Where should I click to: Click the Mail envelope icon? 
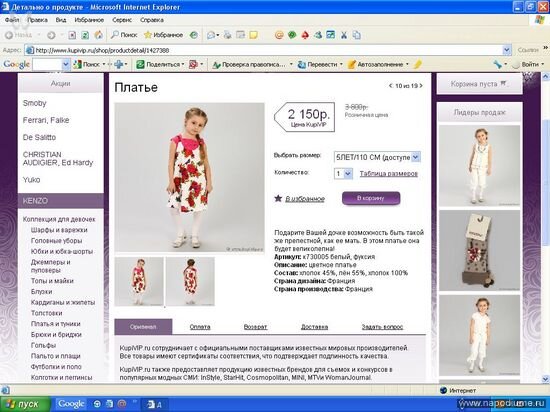[212, 35]
